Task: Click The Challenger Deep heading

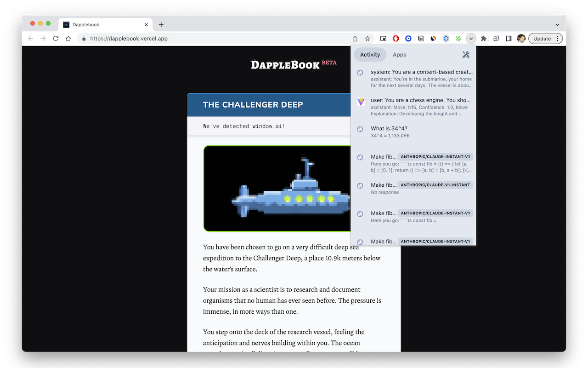Action: 253,105
